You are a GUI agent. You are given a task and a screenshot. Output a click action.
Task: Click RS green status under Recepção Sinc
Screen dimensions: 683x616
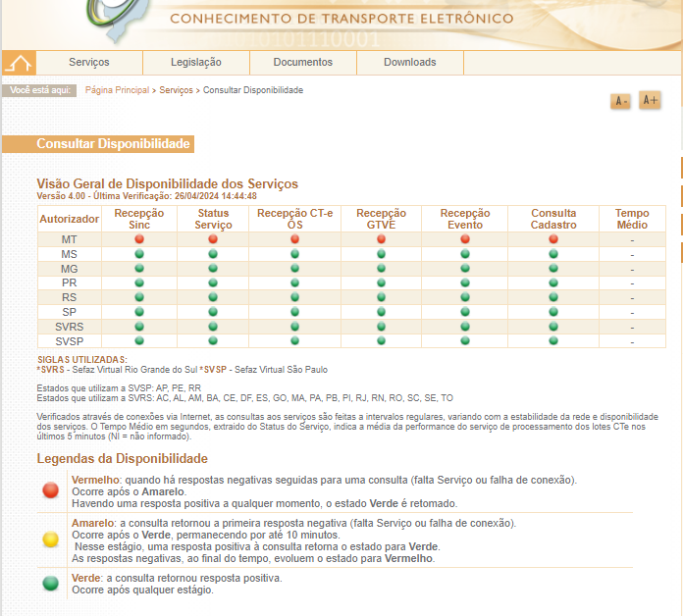(x=139, y=297)
